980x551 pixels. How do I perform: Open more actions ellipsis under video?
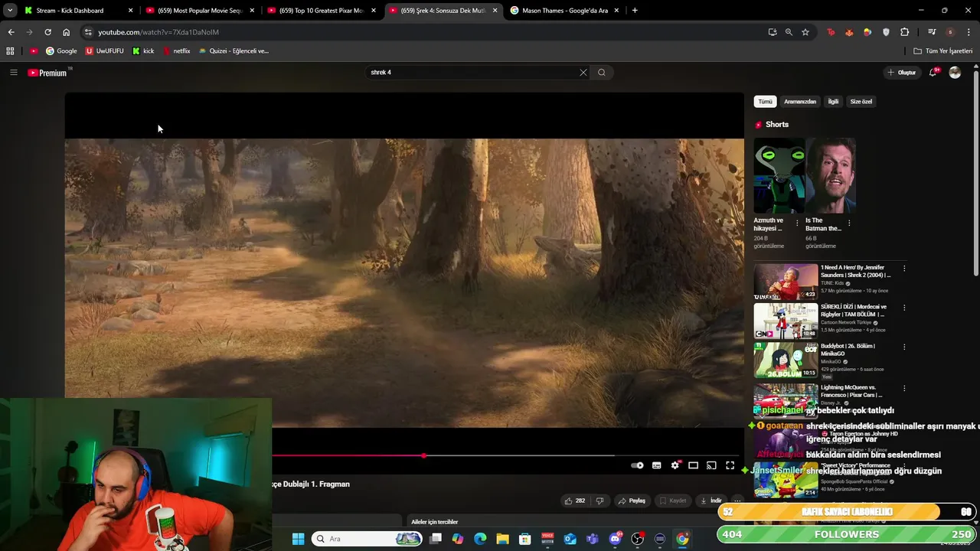point(737,500)
